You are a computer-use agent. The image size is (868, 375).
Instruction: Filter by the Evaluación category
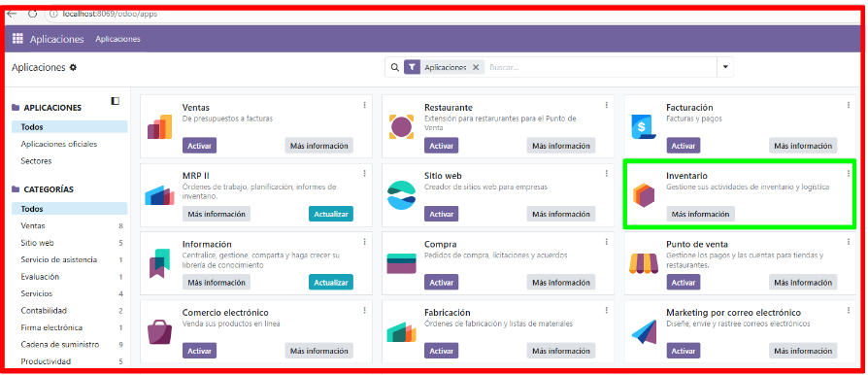coord(69,277)
